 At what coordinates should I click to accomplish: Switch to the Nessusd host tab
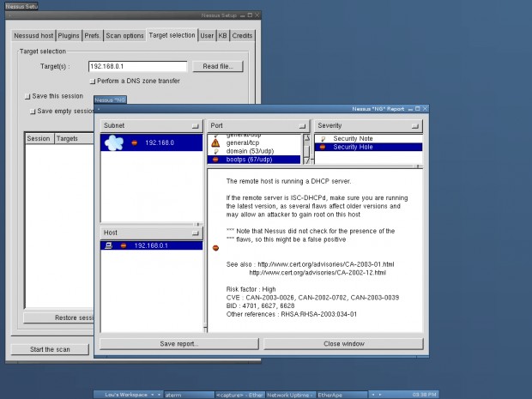33,36
